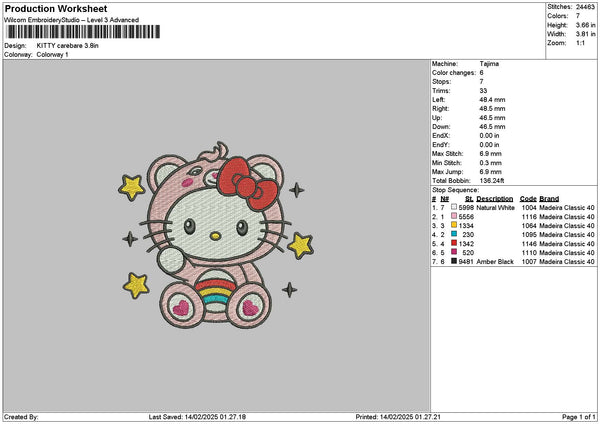Click the width value '3.81 in'
This screenshot has height=424, width=600.
coord(585,34)
